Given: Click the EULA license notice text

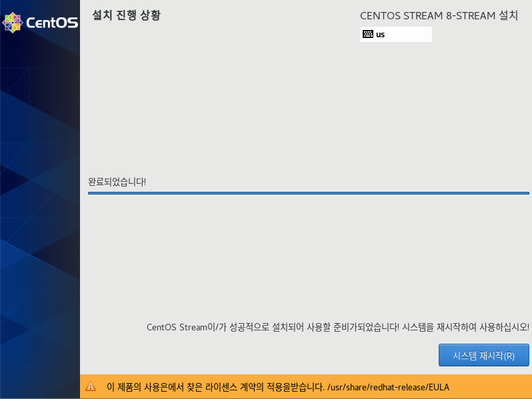Looking at the screenshot, I should point(278,387).
